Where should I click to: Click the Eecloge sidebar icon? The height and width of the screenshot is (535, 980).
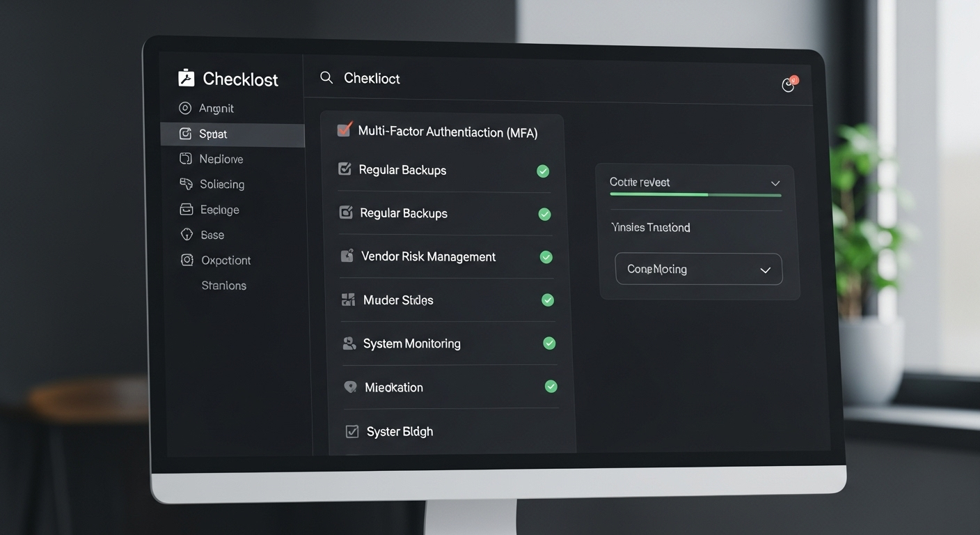tap(186, 209)
